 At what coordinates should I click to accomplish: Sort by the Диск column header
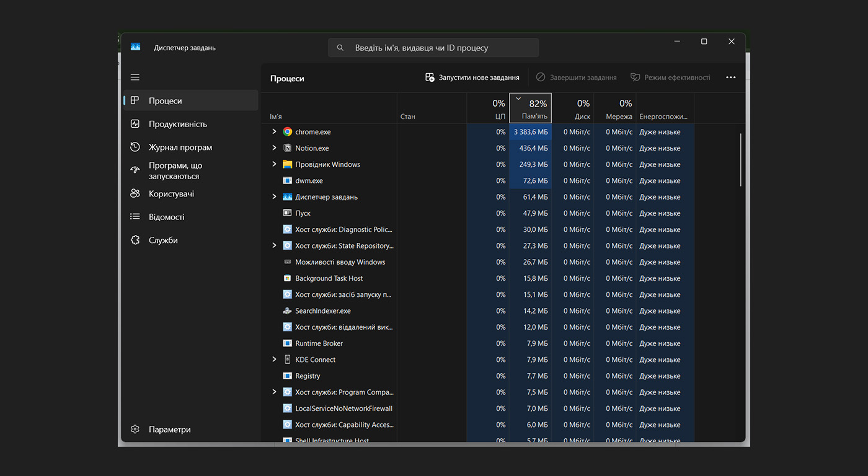573,108
